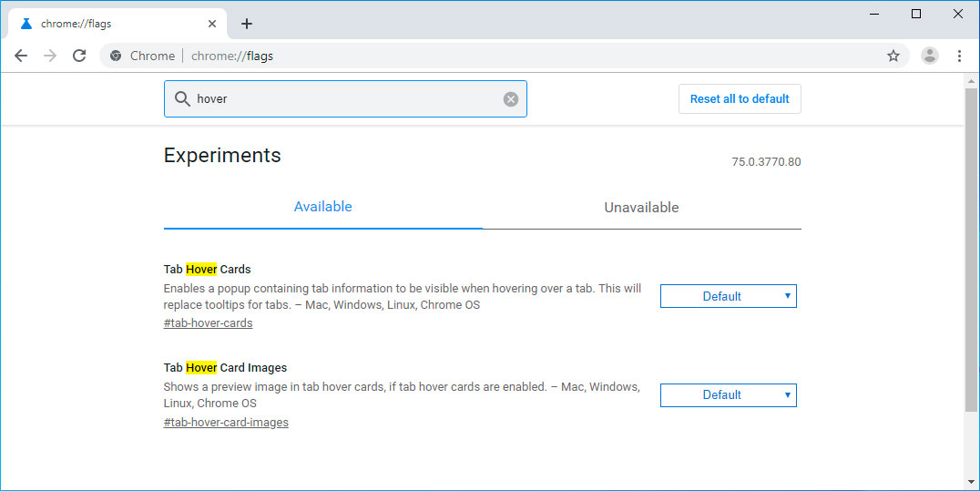Click the address bar URL text
The image size is (980, 491).
pos(232,56)
